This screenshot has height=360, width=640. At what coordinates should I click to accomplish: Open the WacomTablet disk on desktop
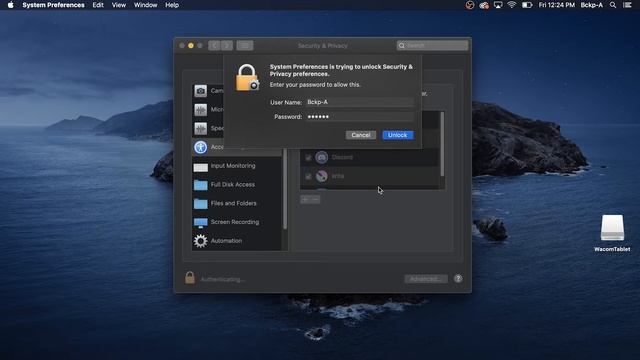tap(612, 233)
